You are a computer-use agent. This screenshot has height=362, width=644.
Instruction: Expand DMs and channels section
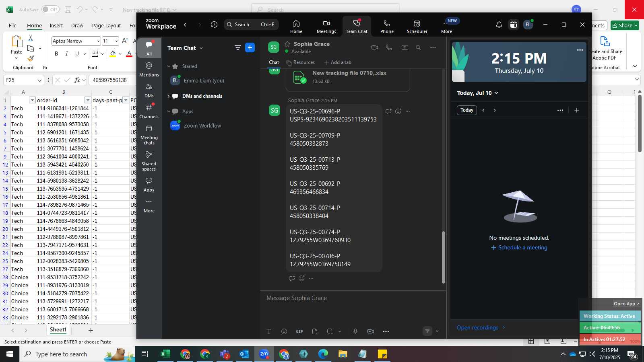pyautogui.click(x=169, y=96)
